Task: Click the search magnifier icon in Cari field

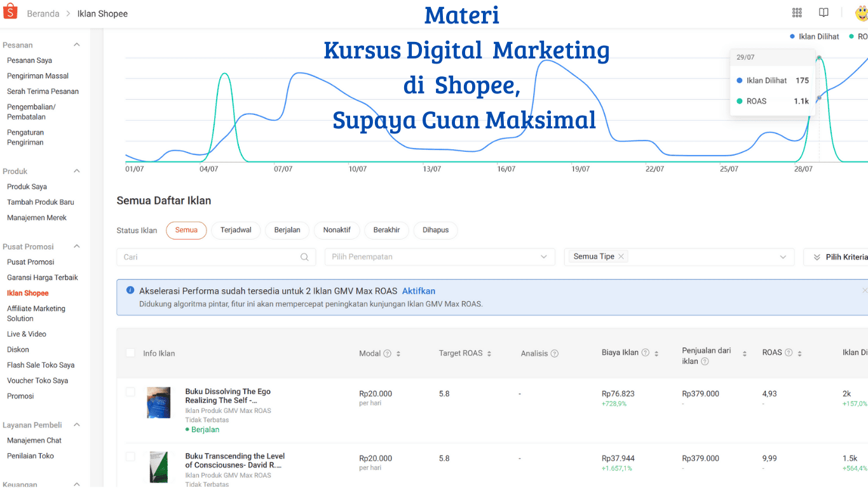Action: (305, 257)
